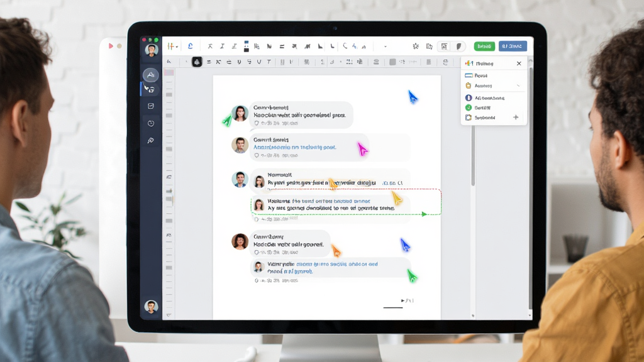
Task: Open the lone small chevron in the top toolbar
Action: pos(386,47)
